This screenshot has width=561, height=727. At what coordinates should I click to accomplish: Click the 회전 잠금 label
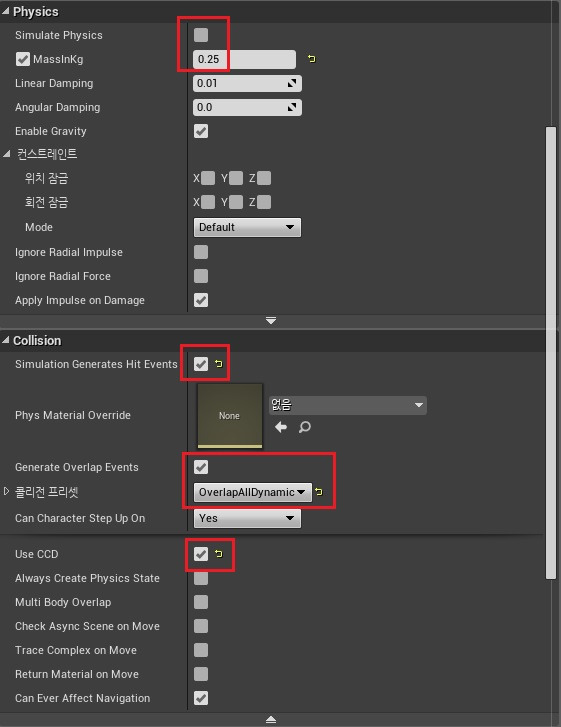tap(46, 202)
